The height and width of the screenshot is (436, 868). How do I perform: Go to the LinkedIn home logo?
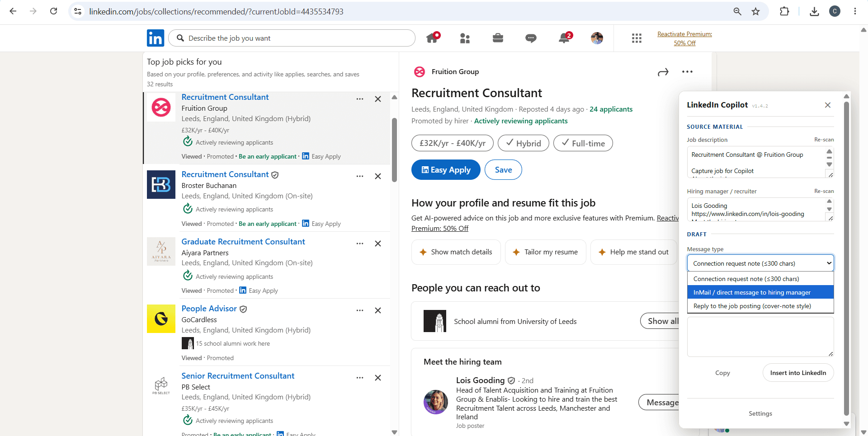pyautogui.click(x=156, y=38)
